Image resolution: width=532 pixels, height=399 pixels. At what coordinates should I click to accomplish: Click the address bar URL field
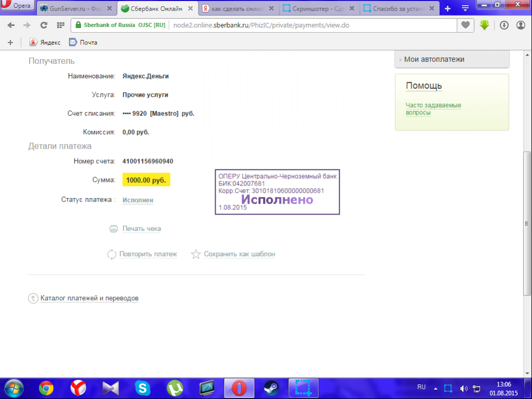(312, 25)
